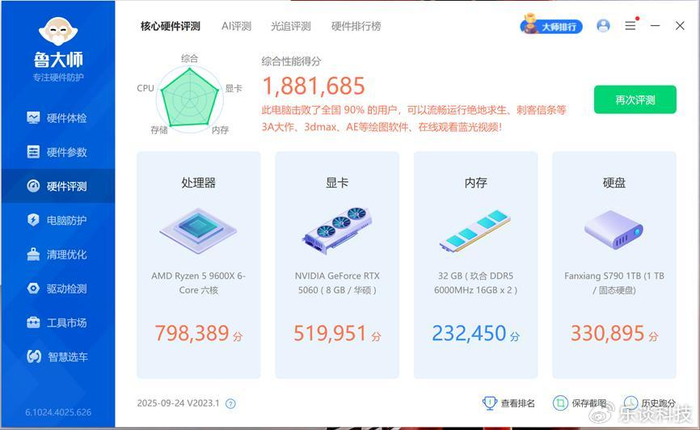
Task: Switch to AI评测 tab
Action: tap(236, 26)
